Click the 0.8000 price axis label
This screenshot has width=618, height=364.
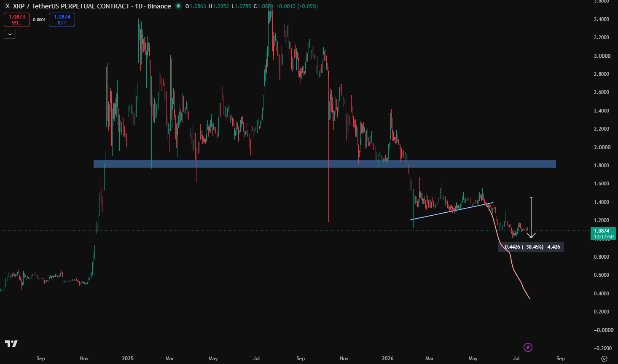pos(601,257)
